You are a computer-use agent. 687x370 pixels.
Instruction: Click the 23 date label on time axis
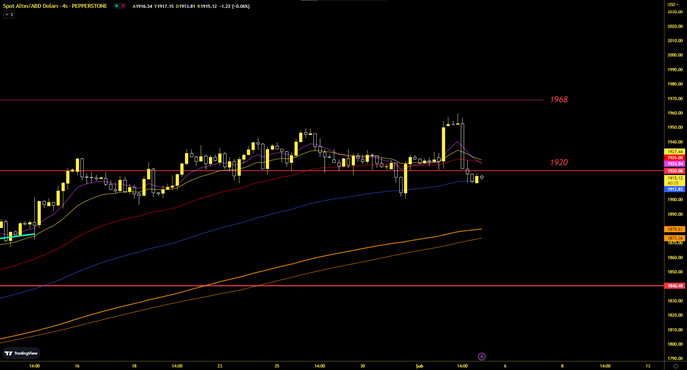[x=220, y=366]
